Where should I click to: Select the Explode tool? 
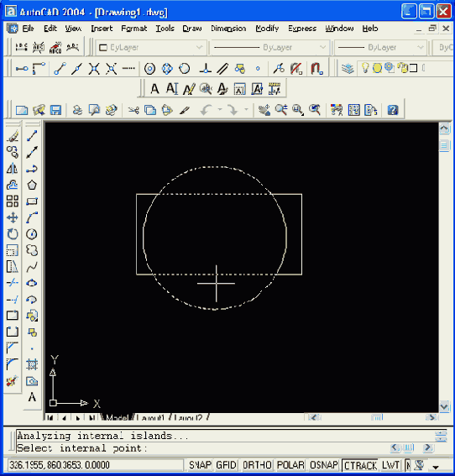pos(13,380)
